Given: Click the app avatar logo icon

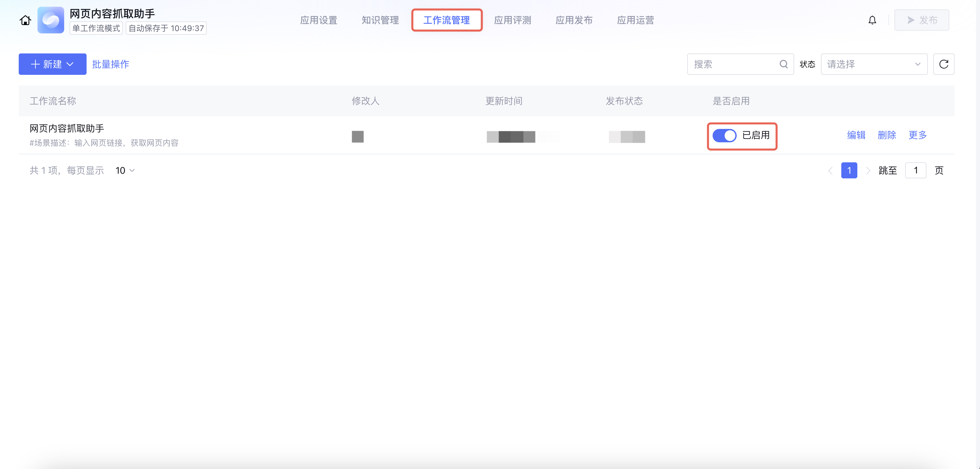Looking at the screenshot, I should click(50, 20).
